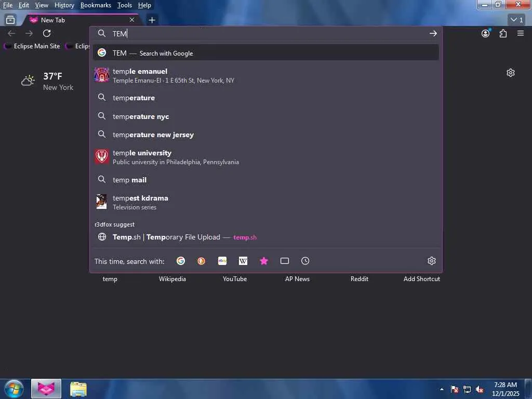The image size is (532, 399).
Task: Expand the list all tabs dropdown
Action: [517, 20]
